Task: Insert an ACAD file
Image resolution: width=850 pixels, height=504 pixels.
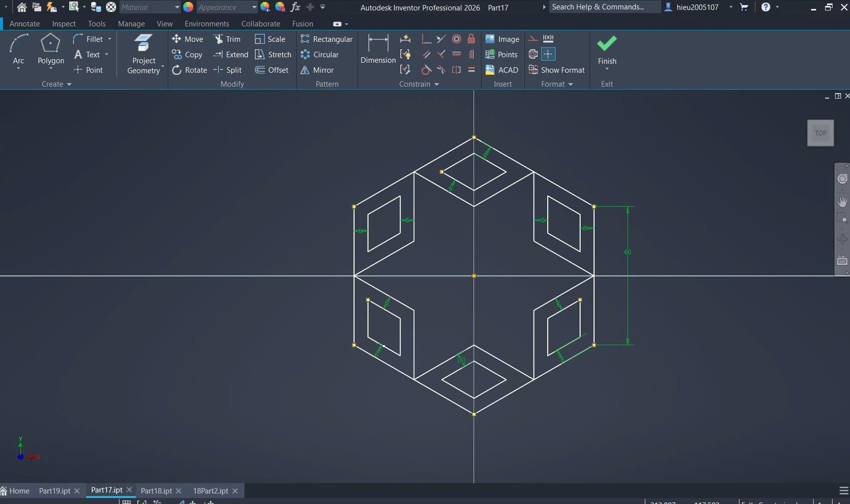Action: (502, 70)
